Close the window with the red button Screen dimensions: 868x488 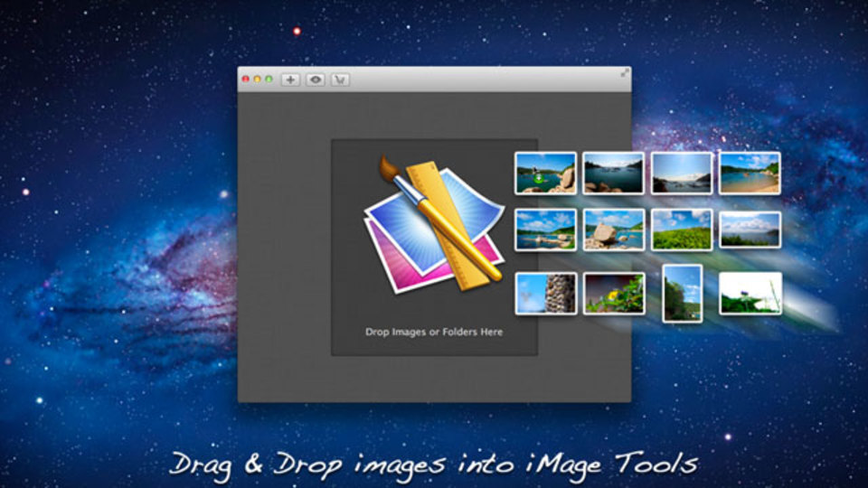click(246, 80)
